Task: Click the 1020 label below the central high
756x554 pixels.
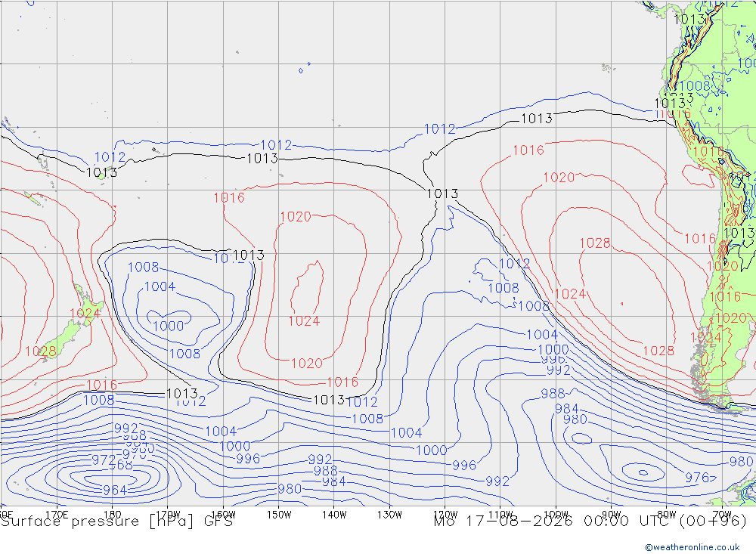Action: (x=307, y=364)
